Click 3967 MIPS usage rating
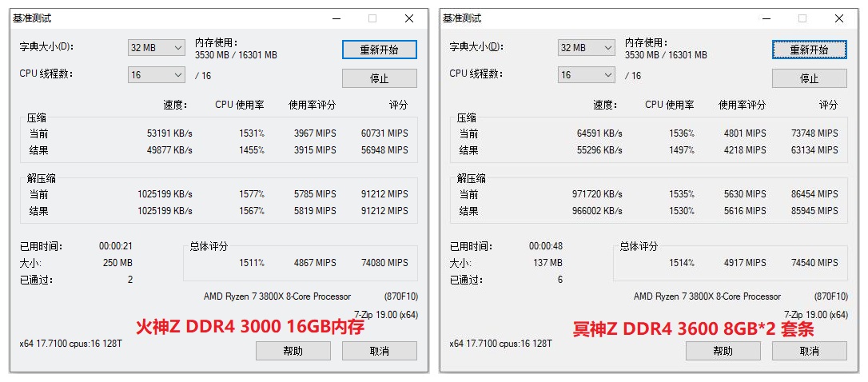868x382 pixels. (x=315, y=133)
